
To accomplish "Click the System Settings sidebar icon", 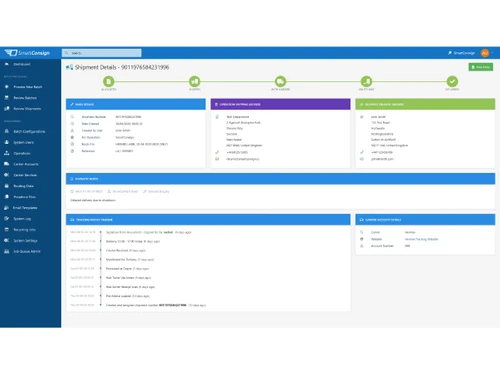I will tap(7, 240).
